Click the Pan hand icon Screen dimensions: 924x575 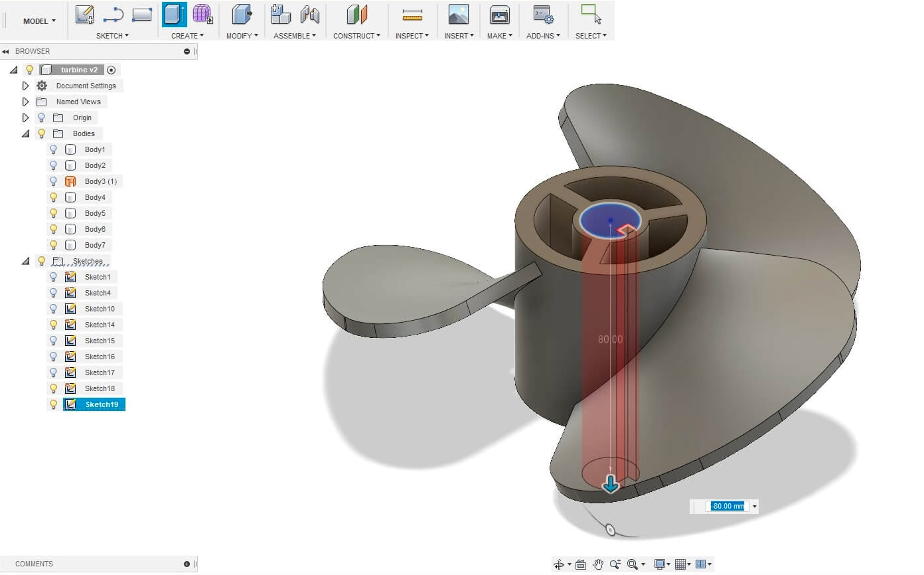(x=598, y=564)
